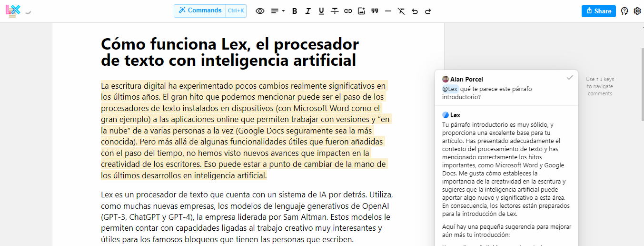Click the 'Use ↑↓ keys to navigate comments' hint
Viewport: 644px width, 246px height.
coord(600,86)
